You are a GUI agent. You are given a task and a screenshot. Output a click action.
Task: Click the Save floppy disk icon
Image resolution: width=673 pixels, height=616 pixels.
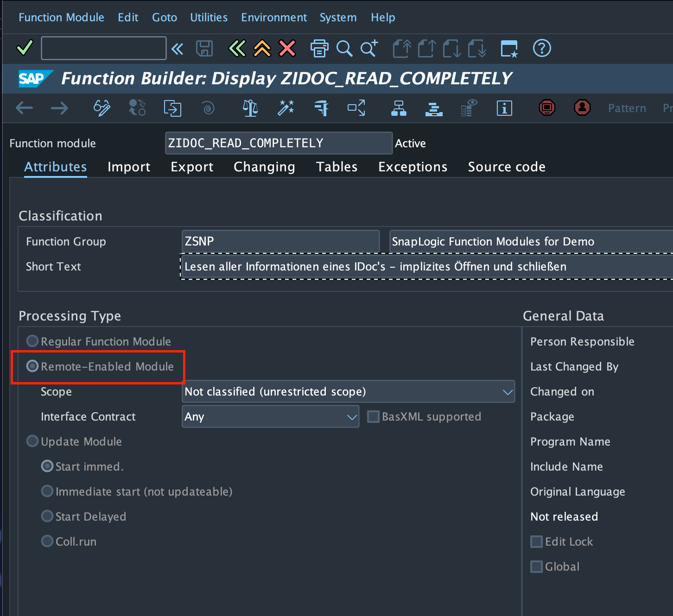point(204,48)
